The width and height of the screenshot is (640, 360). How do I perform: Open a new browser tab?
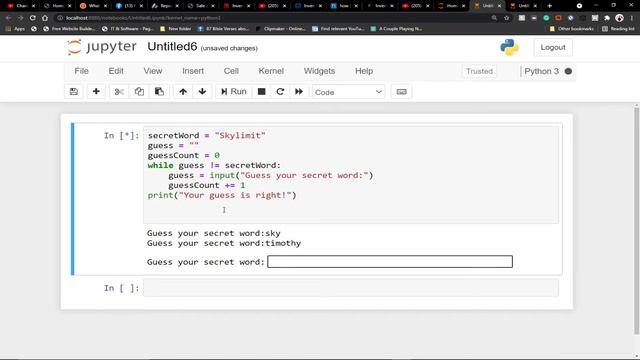[x=549, y=6]
